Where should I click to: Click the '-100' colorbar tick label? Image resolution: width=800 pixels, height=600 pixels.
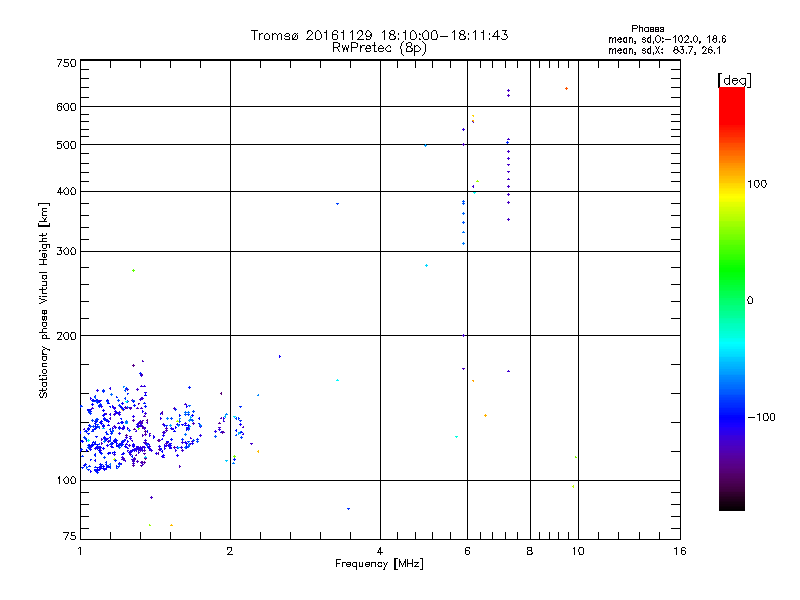click(761, 417)
